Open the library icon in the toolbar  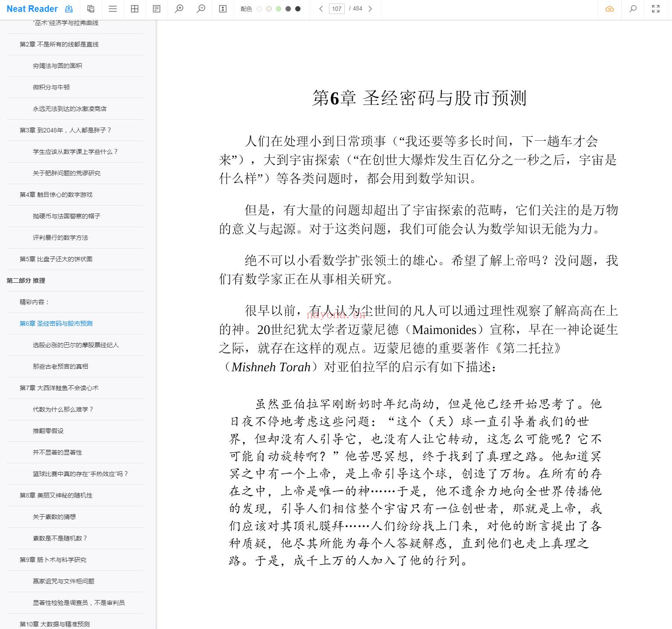coord(91,9)
